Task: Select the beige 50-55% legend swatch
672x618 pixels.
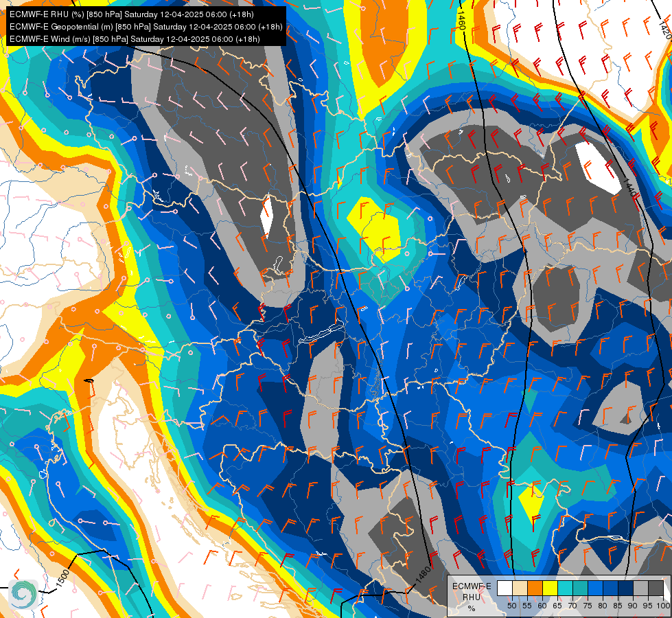Action: click(x=520, y=588)
